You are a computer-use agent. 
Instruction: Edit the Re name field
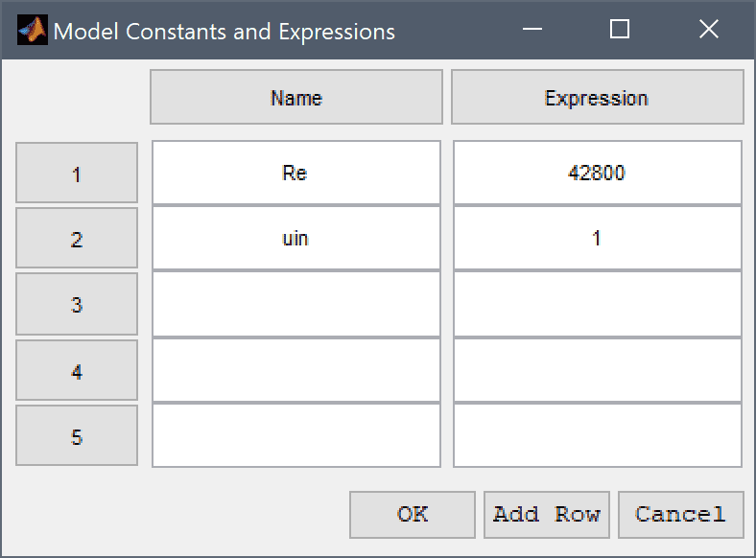(296, 173)
